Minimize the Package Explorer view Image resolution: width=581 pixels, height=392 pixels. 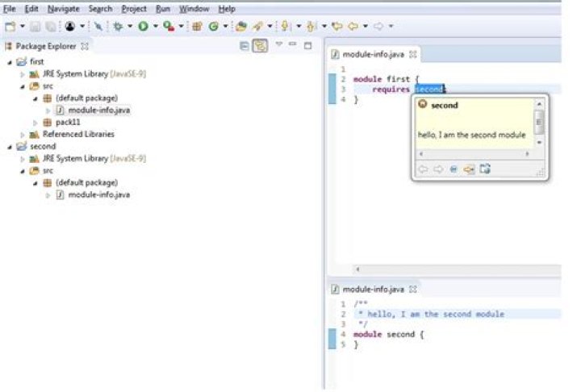tap(293, 44)
